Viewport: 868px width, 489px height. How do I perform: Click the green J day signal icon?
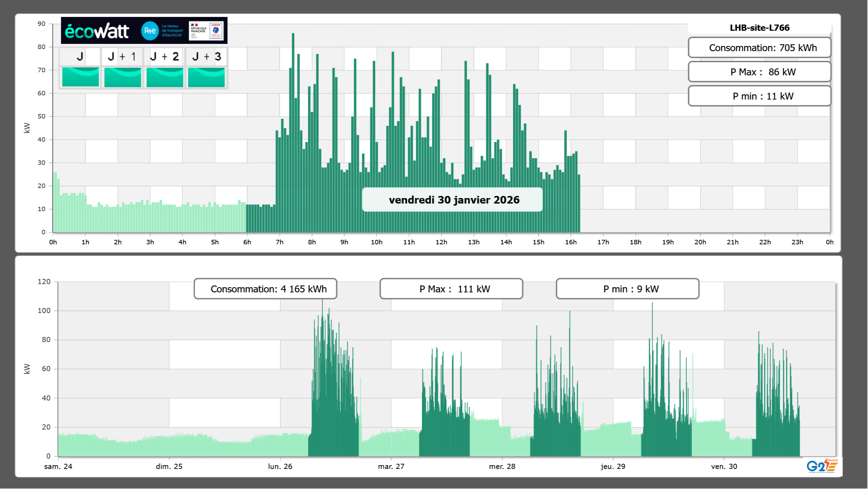80,77
